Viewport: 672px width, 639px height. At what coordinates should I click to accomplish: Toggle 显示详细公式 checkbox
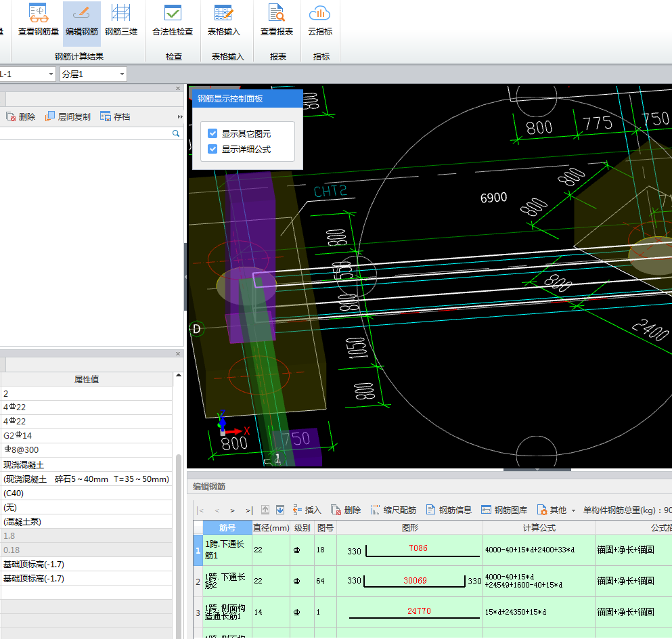212,149
